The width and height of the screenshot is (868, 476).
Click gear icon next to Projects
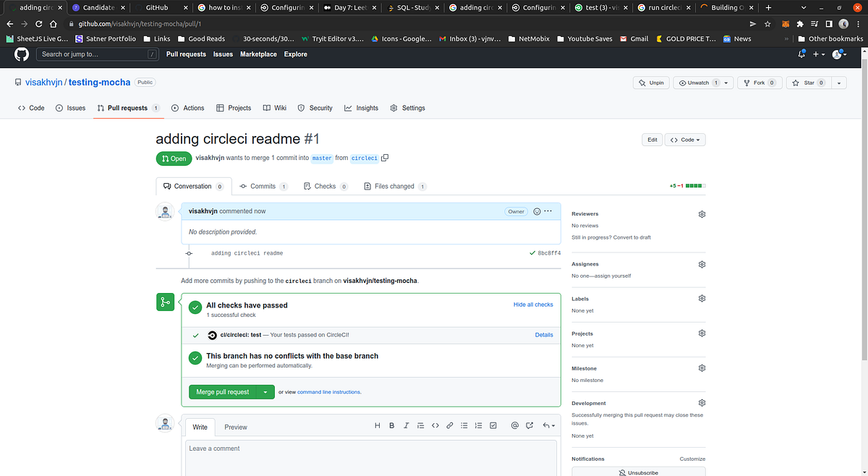pos(702,333)
